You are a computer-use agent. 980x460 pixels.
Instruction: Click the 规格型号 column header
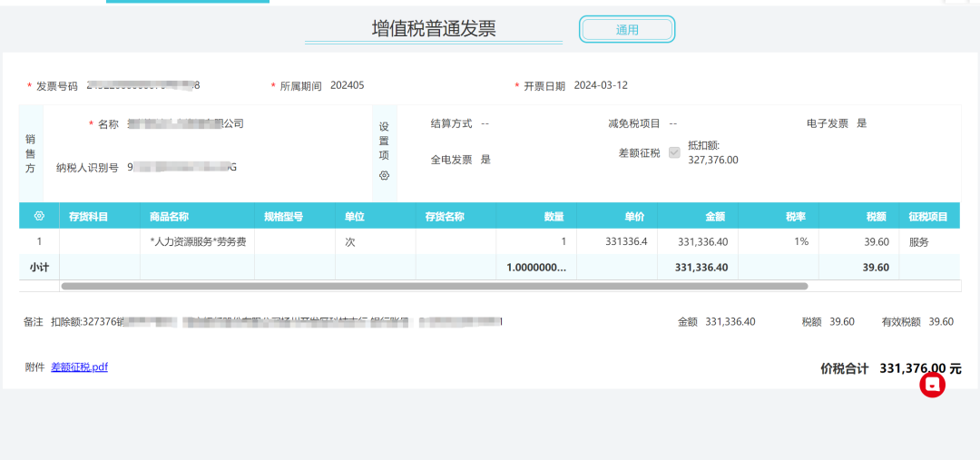click(x=295, y=216)
